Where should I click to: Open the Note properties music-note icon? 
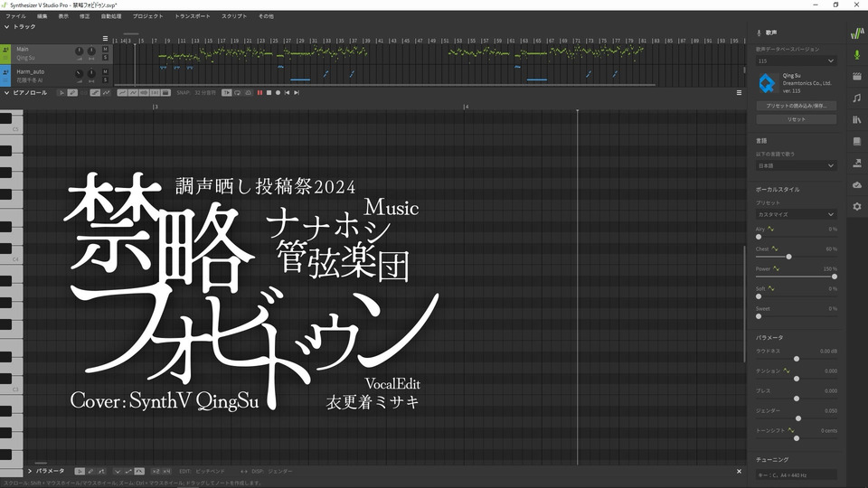[857, 98]
